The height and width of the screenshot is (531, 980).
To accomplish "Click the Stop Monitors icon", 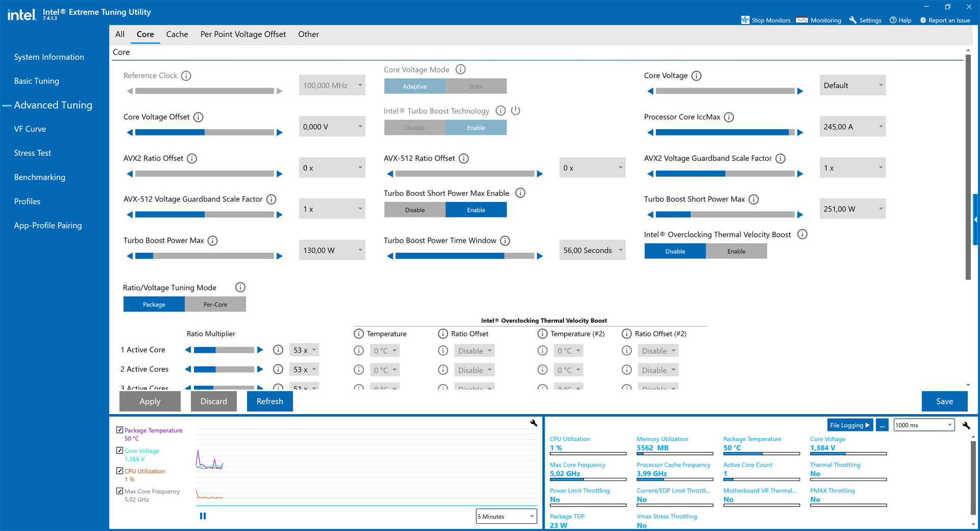I will coord(745,20).
